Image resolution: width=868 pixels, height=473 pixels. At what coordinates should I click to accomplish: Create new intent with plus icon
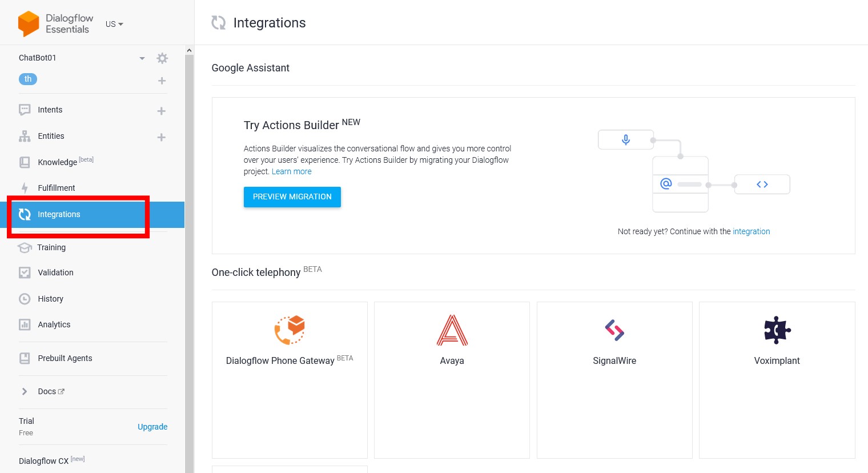tap(162, 111)
